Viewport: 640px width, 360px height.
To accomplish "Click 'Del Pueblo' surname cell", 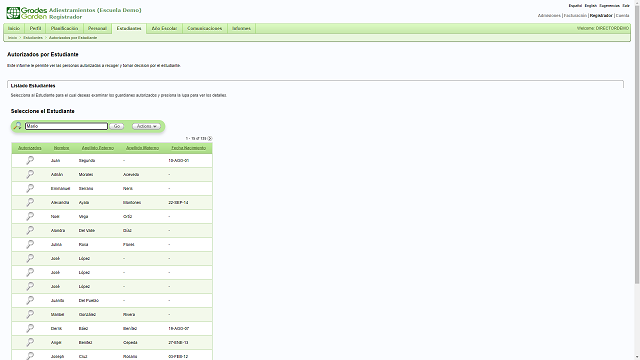I will pos(89,300).
